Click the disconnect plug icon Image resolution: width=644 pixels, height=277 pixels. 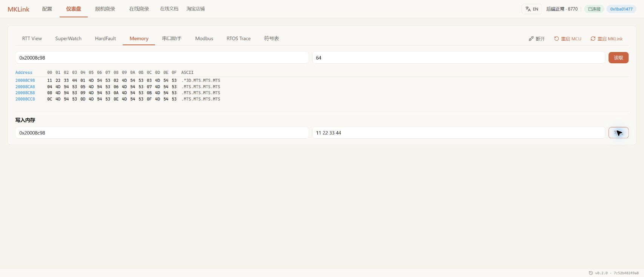pyautogui.click(x=531, y=39)
